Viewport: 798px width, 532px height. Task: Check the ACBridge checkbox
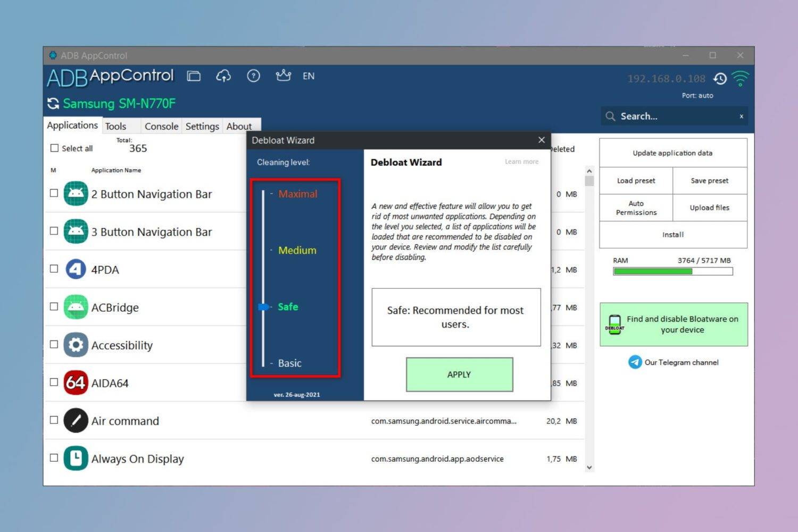pyautogui.click(x=54, y=306)
